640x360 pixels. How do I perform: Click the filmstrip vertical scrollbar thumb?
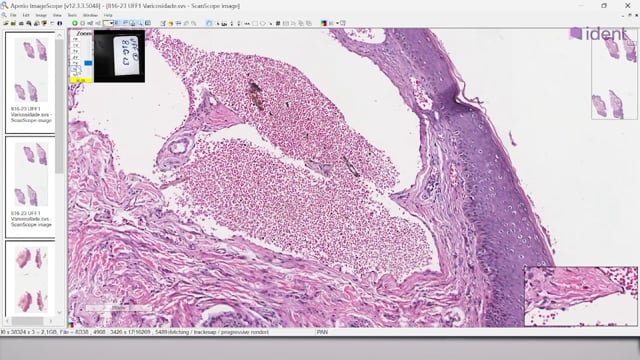(x=60, y=106)
